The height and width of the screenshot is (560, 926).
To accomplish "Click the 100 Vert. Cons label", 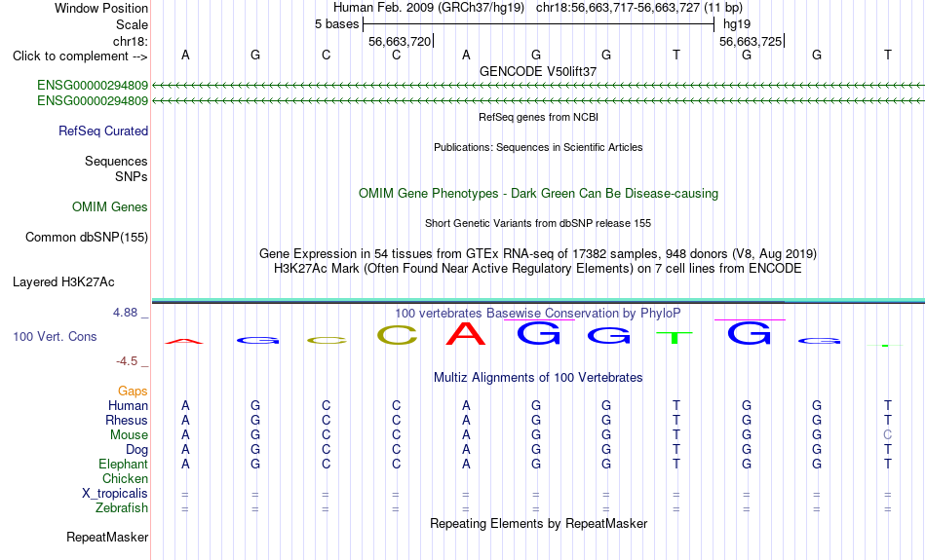I will click(x=55, y=336).
